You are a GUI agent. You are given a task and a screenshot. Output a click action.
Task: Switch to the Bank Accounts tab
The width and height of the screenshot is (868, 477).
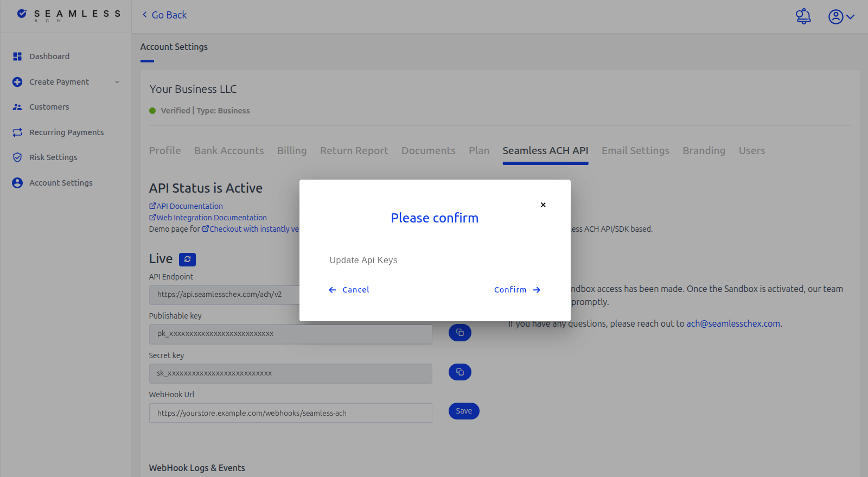(x=229, y=151)
